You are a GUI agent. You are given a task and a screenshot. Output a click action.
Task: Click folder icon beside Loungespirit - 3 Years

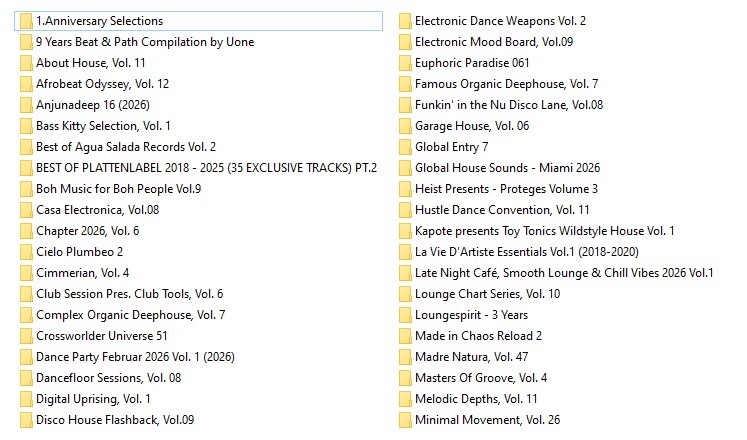pyautogui.click(x=405, y=315)
